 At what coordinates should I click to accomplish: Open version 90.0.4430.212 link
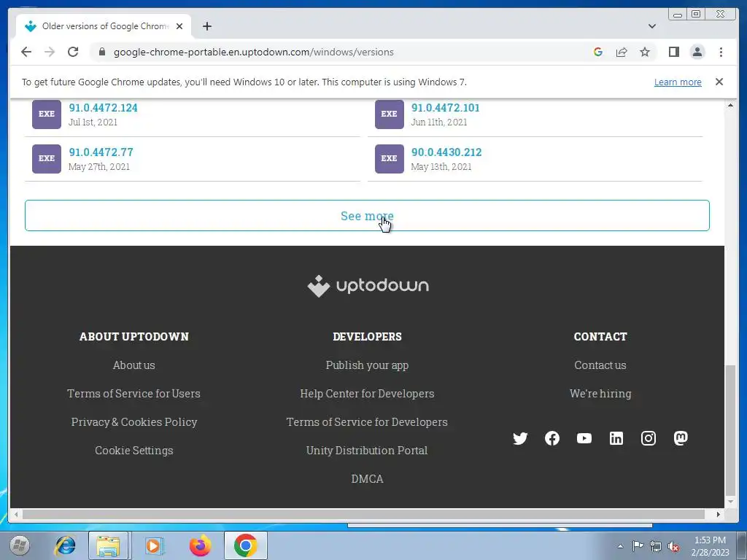coord(446,152)
